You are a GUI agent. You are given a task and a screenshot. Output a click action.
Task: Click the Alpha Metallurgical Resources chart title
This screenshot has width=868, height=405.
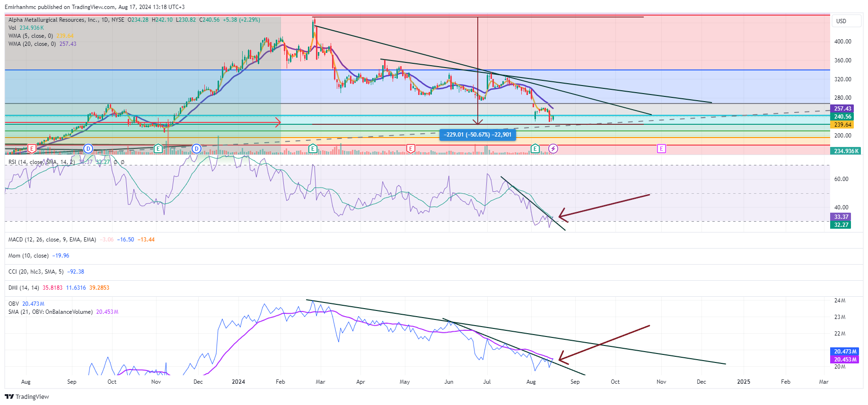[66, 20]
